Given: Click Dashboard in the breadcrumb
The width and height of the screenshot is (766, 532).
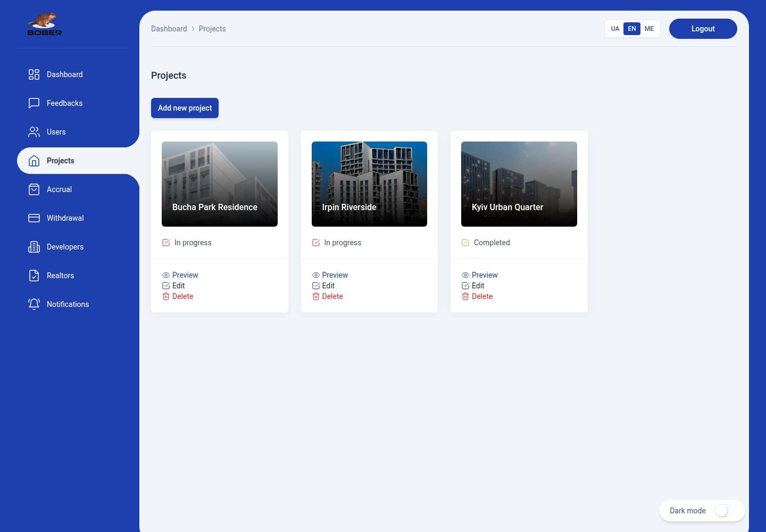Looking at the screenshot, I should tap(169, 29).
